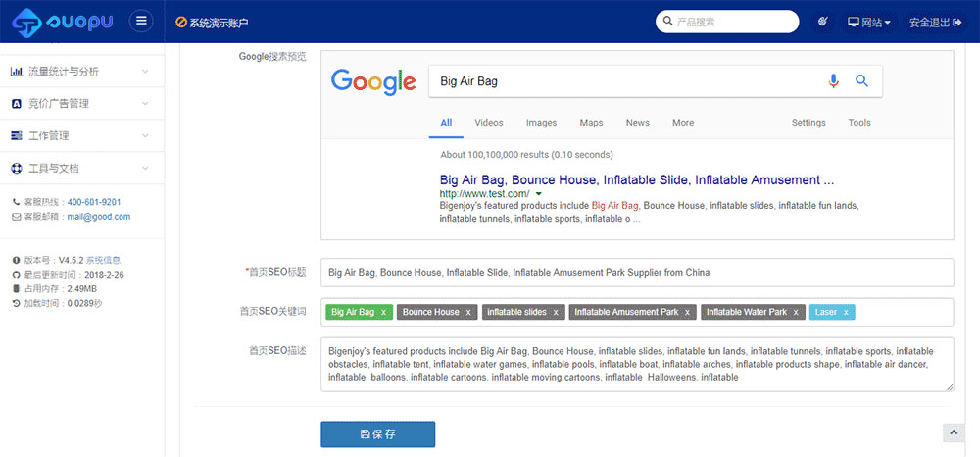Click the scroll-to-top arrow button
Screen dimensions: 980x457
[x=952, y=432]
